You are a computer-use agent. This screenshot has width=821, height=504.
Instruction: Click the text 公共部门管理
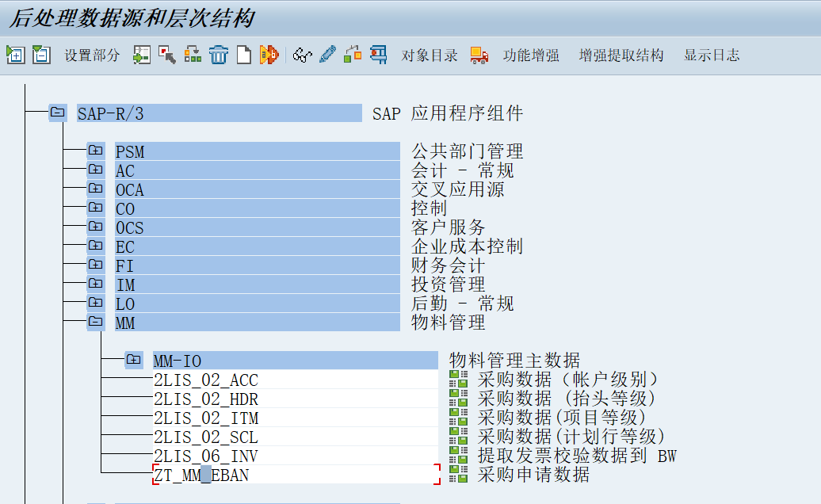467,151
